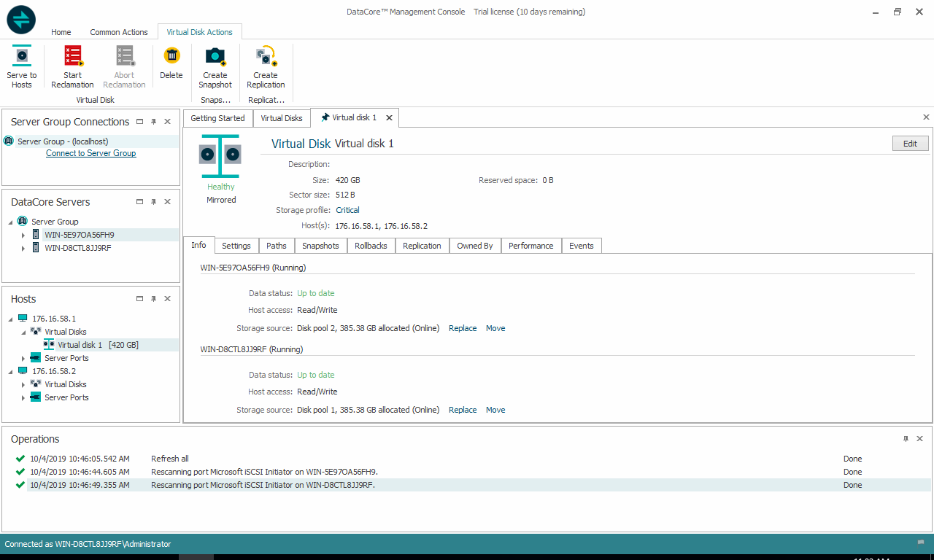Click the DataCore logo button
Image resolution: width=934 pixels, height=560 pixels.
22,20
